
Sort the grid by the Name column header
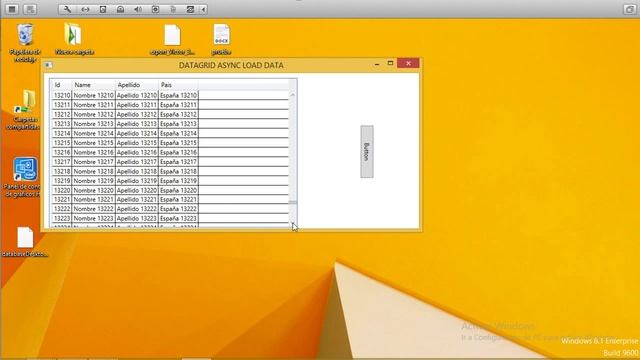pos(93,85)
